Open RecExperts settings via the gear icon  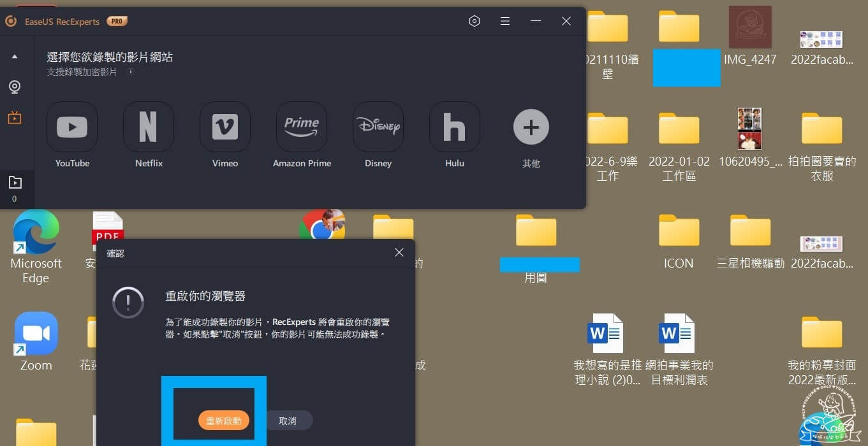point(474,20)
